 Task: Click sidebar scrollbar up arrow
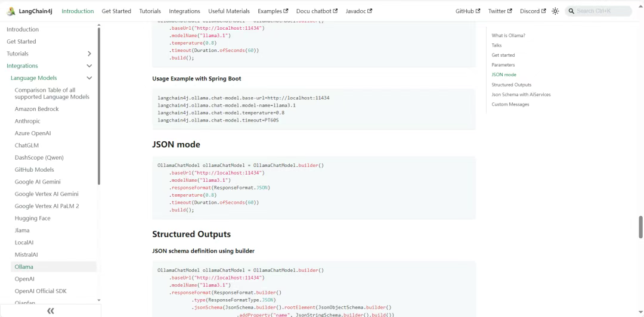click(x=98, y=25)
